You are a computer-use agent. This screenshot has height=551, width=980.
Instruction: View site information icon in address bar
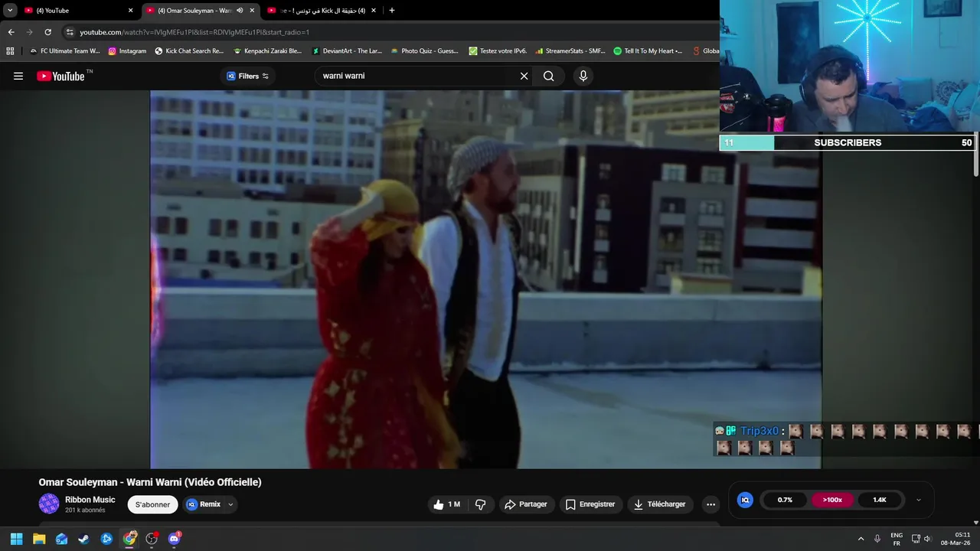click(70, 32)
